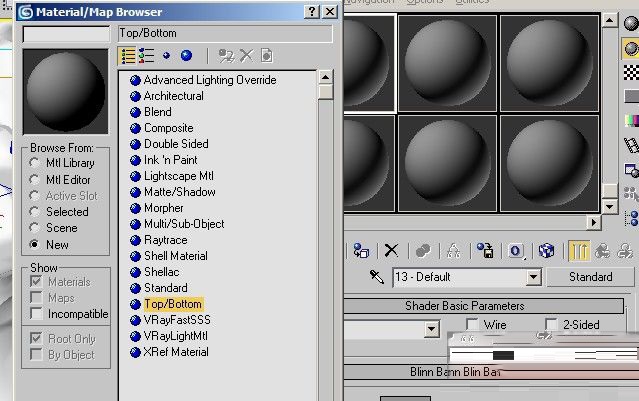Click Sample Type sphere icon on right
The height and width of the screenshot is (401, 639).
631,23
